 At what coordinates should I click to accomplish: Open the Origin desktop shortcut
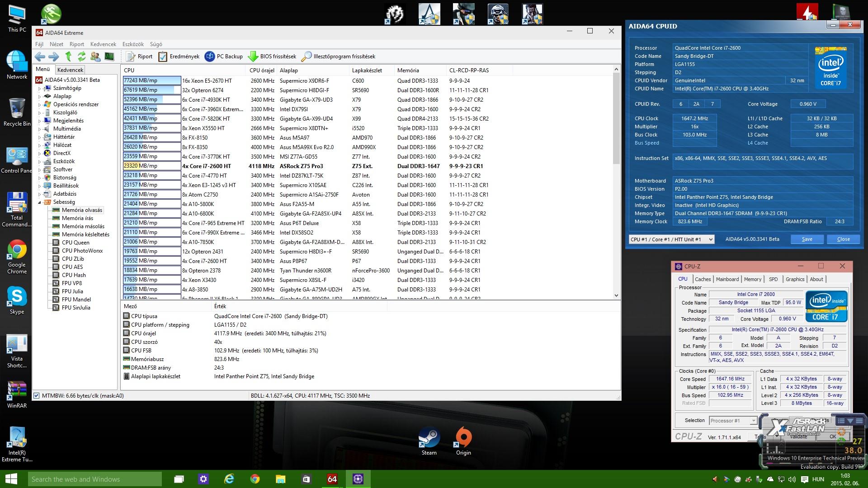point(463,441)
